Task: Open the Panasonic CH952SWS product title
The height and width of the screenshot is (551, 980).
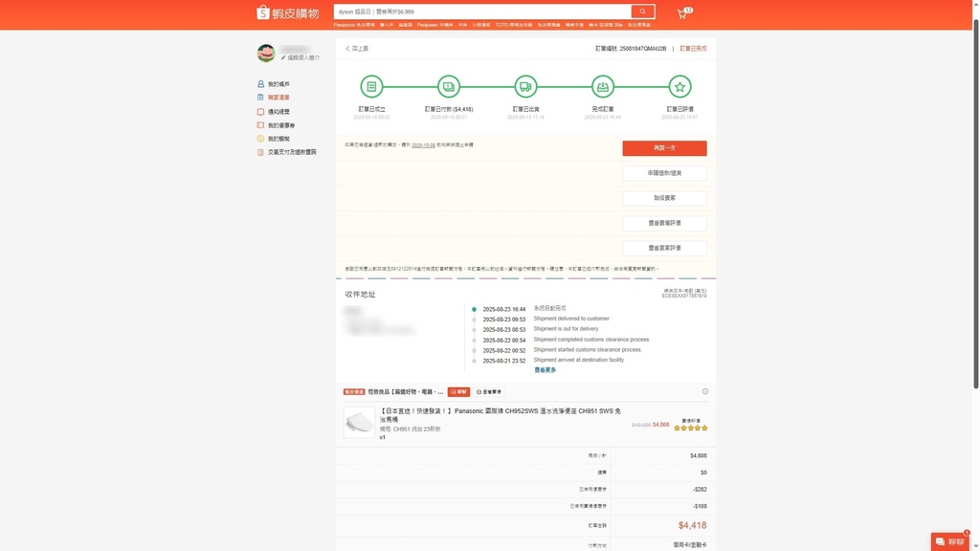Action: (500, 415)
